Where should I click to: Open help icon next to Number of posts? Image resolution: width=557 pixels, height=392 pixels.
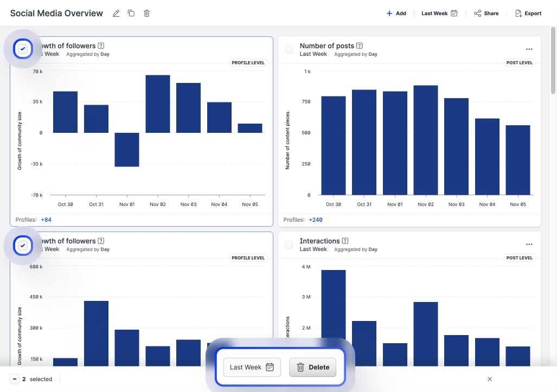pyautogui.click(x=360, y=46)
